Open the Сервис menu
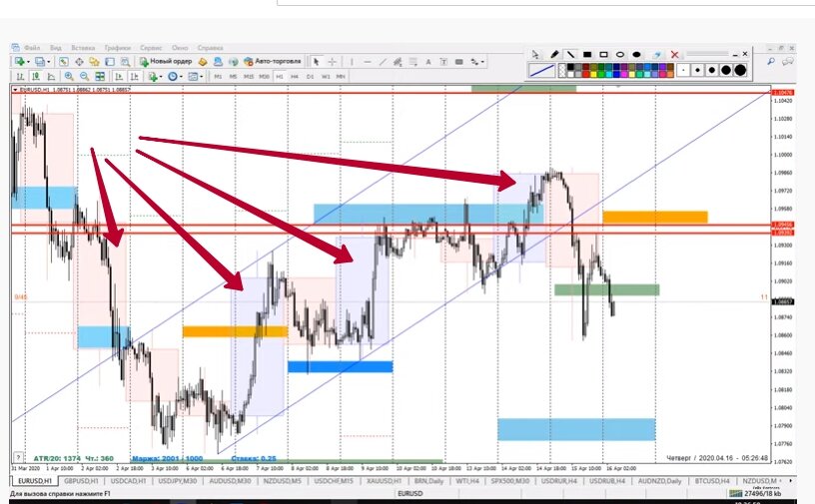 click(151, 48)
